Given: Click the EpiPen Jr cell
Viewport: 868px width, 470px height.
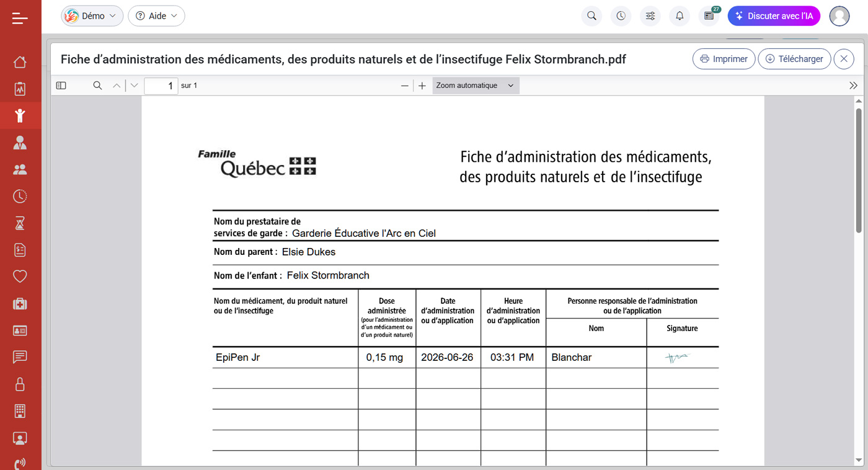Looking at the screenshot, I should click(x=285, y=357).
